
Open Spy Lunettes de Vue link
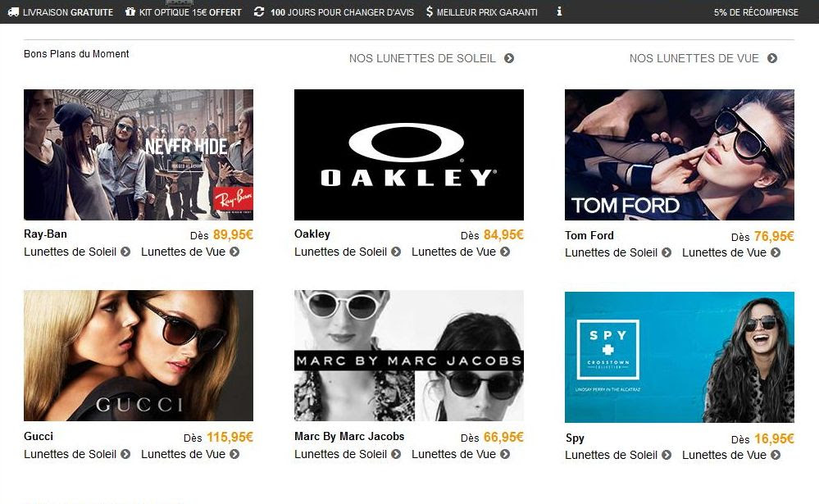pyautogui.click(x=724, y=456)
